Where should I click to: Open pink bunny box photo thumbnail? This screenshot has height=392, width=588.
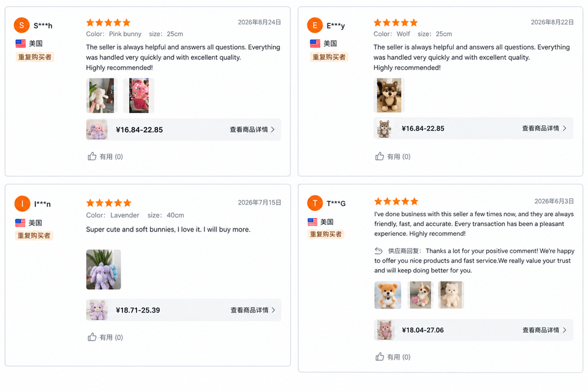click(139, 96)
